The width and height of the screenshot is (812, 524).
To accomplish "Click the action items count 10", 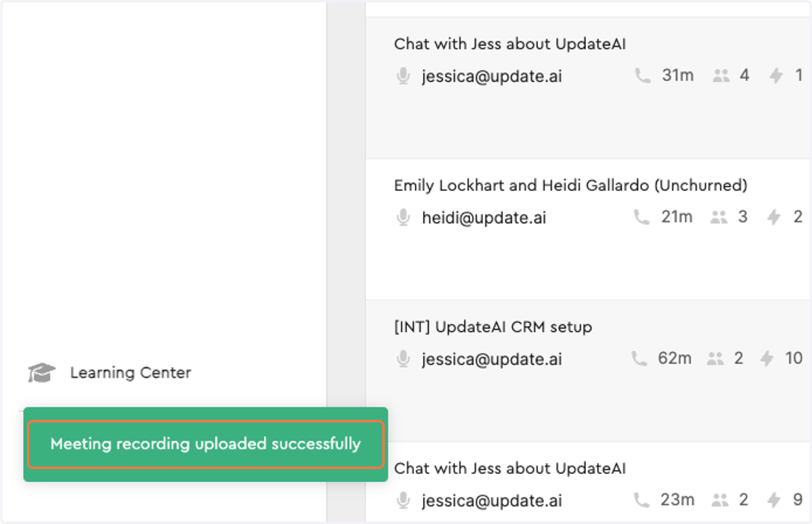I will [794, 358].
